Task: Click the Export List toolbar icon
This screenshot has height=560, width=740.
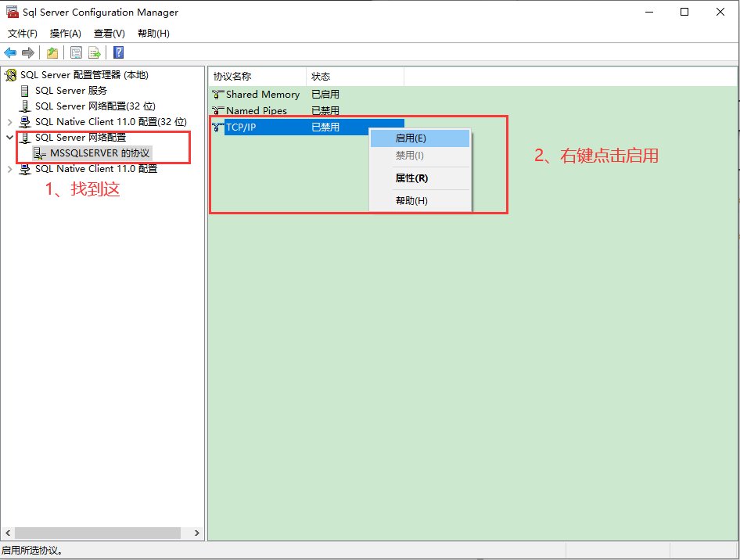Action: pyautogui.click(x=95, y=52)
